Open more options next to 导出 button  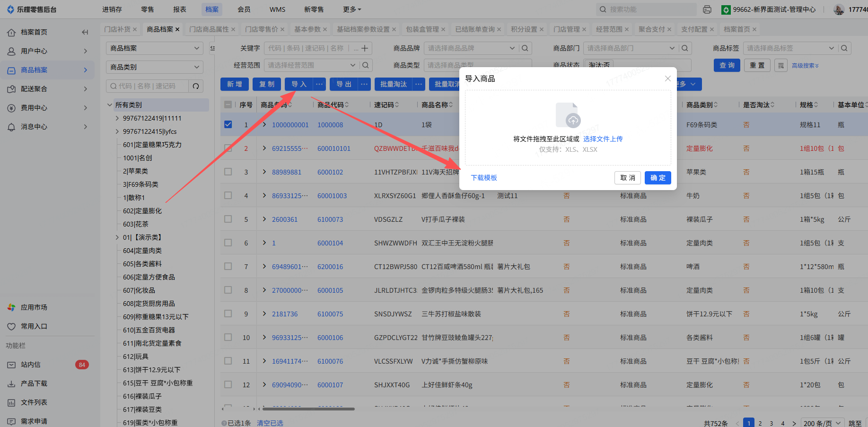364,84
